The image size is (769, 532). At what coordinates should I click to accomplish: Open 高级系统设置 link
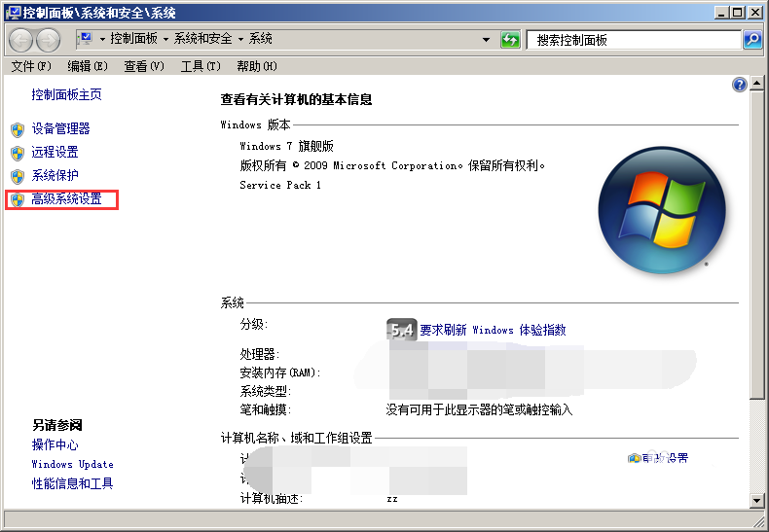click(67, 198)
